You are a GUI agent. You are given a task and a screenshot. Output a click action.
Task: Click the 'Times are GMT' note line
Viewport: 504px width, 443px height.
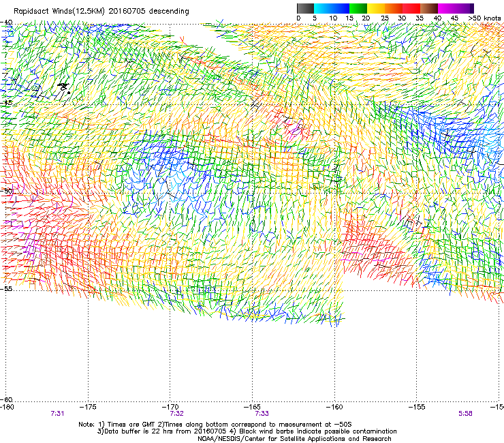coord(215,425)
